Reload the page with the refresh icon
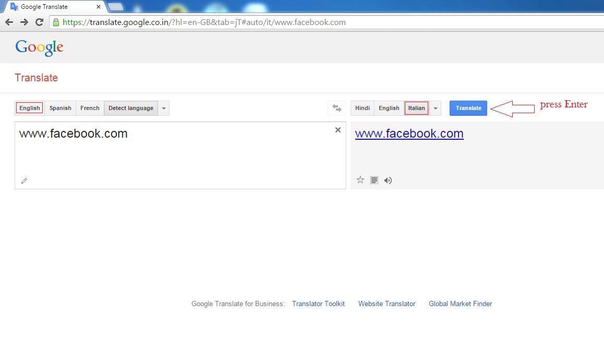 pos(39,22)
